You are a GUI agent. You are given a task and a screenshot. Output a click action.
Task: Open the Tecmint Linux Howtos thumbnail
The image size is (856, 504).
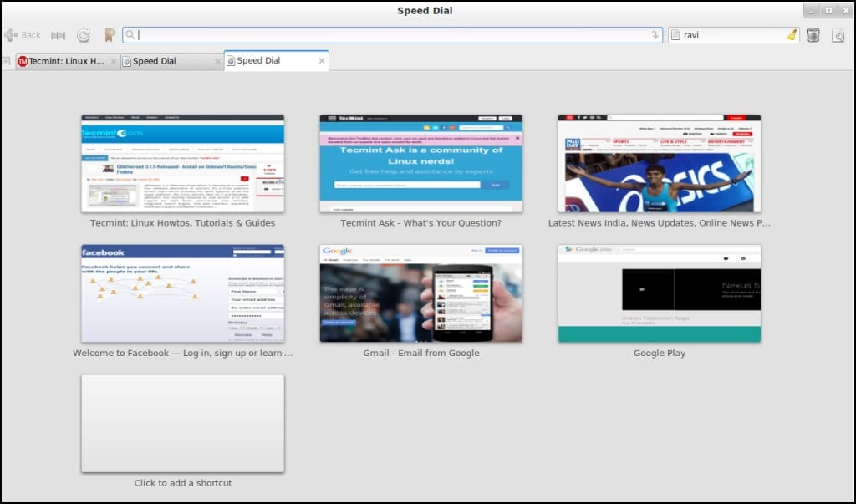[x=183, y=163]
